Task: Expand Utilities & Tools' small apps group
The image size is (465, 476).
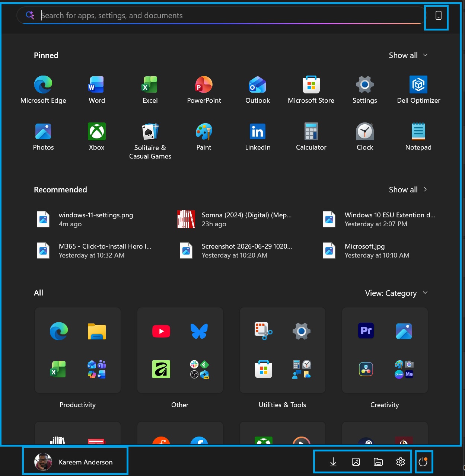Action: (x=302, y=369)
